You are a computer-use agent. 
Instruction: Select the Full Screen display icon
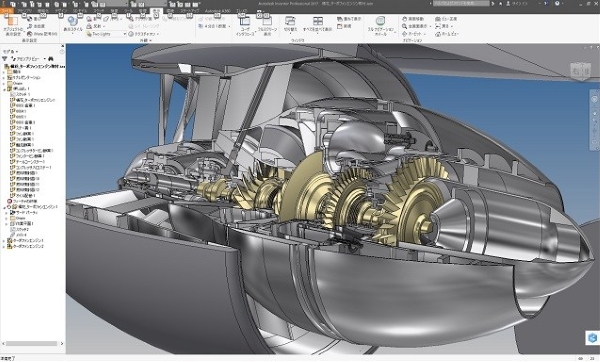(x=267, y=26)
